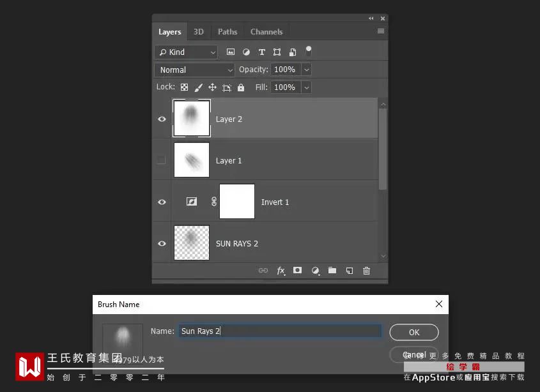Filter layers by smart object icon
Image resolution: width=540 pixels, height=392 pixels.
pos(293,52)
